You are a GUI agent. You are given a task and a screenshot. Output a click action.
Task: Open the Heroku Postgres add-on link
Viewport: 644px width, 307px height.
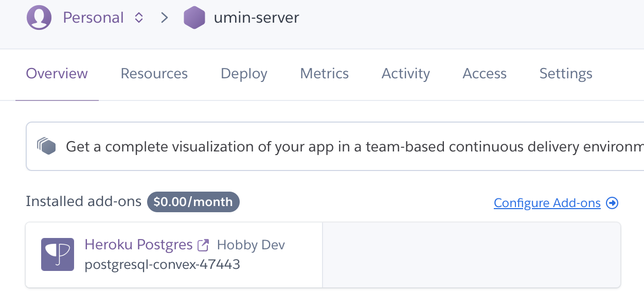pyautogui.click(x=138, y=245)
